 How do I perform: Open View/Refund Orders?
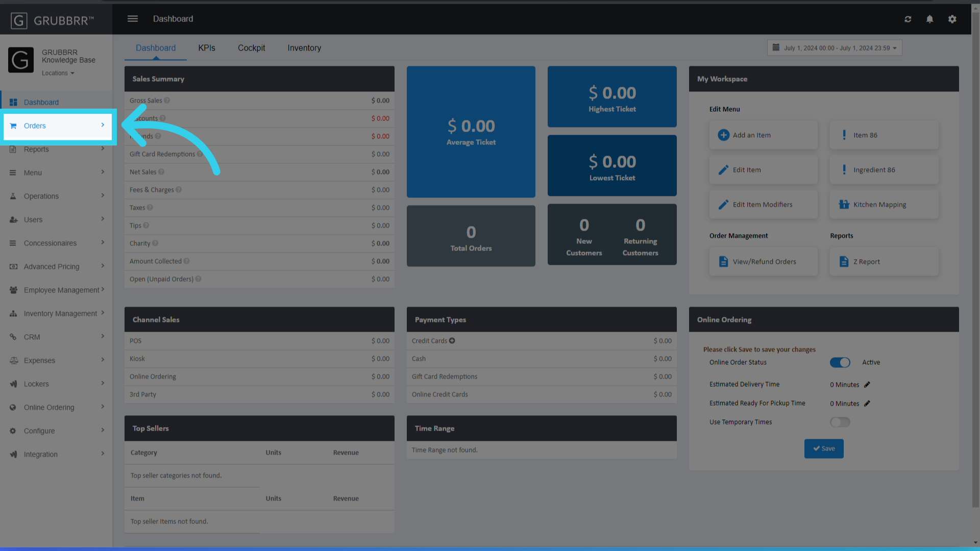[x=764, y=261]
